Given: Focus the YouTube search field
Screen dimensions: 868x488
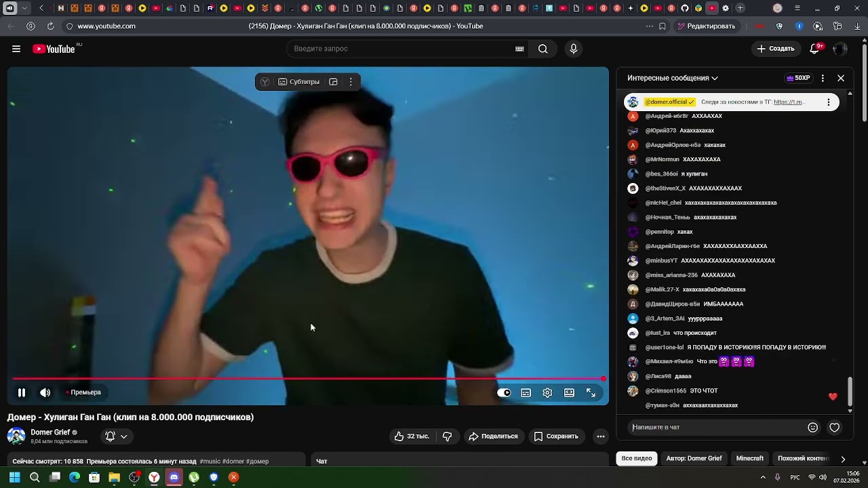Looking at the screenshot, I should click(x=407, y=49).
